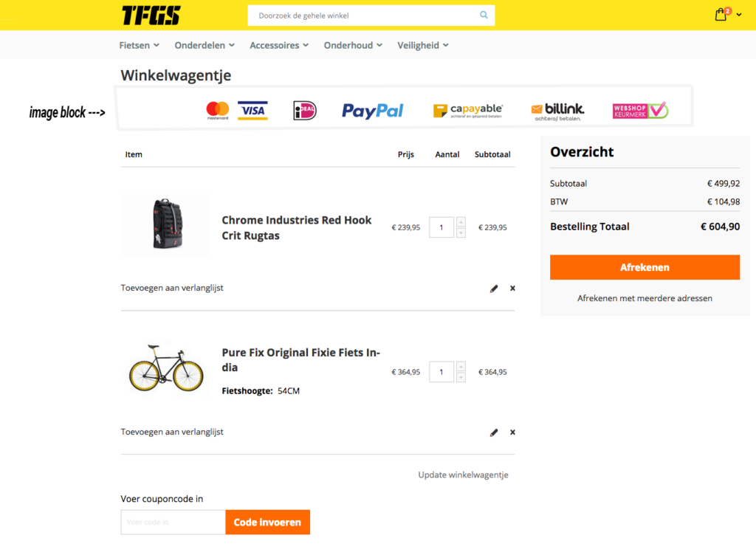Focus the coupon code input field
This screenshot has width=756, height=555.
[x=173, y=523]
